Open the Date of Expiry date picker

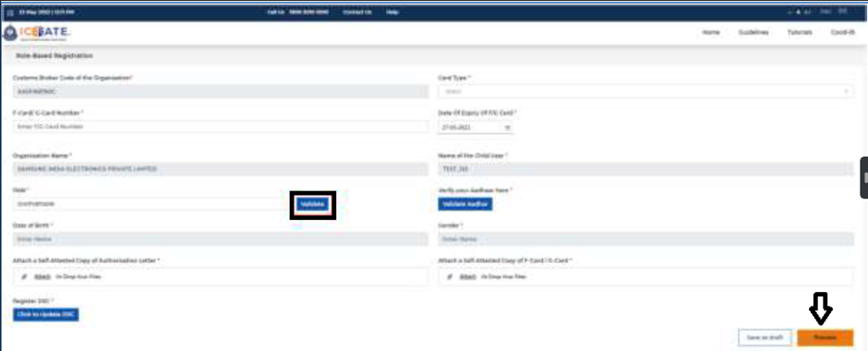(476, 127)
